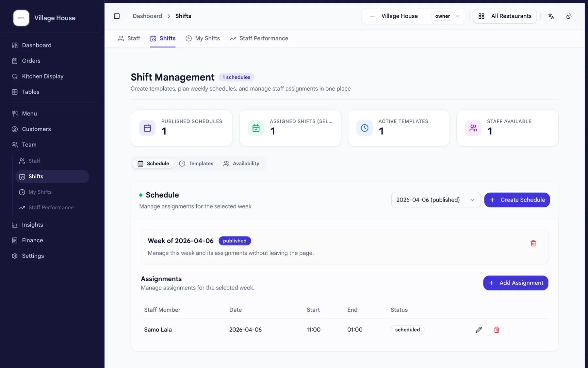Open Kitchen Display in the sidebar

coord(42,76)
